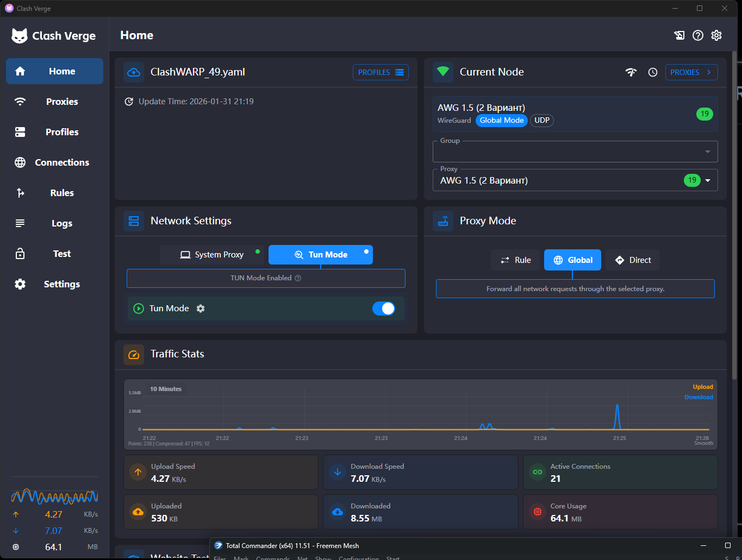Switch to System Proxy tab
Screen dimensions: 742x560
point(212,255)
